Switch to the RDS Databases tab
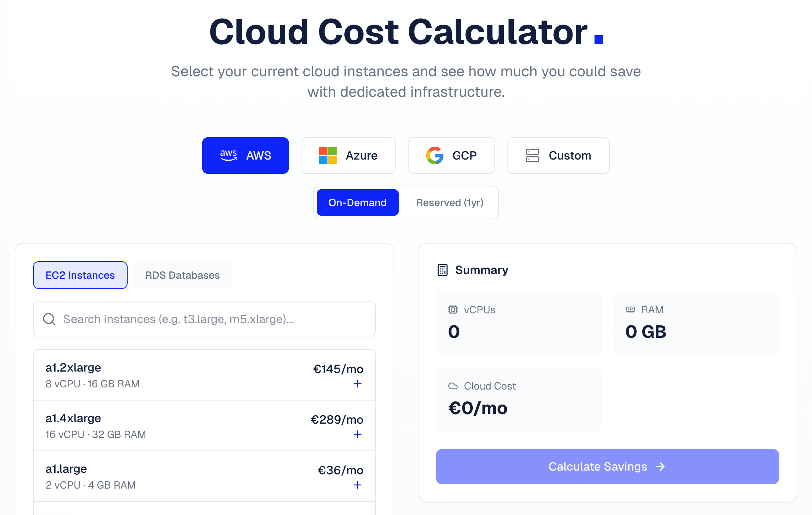Viewport: 812px width, 515px height. [182, 275]
